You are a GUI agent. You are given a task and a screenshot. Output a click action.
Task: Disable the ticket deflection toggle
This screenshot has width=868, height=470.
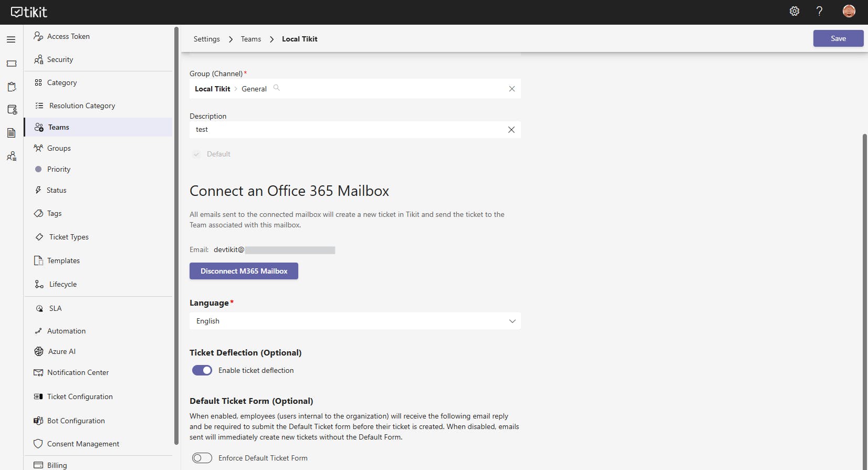(x=202, y=370)
